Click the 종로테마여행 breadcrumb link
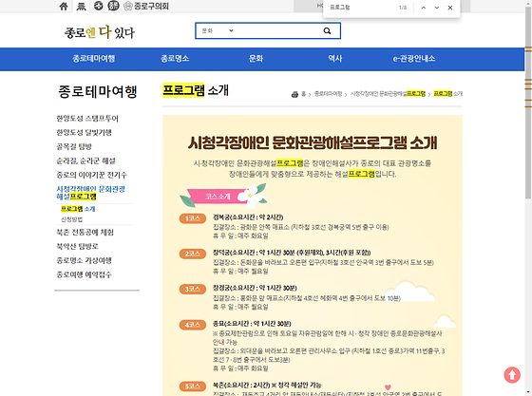Screen dimensions: 532x396 328,94
